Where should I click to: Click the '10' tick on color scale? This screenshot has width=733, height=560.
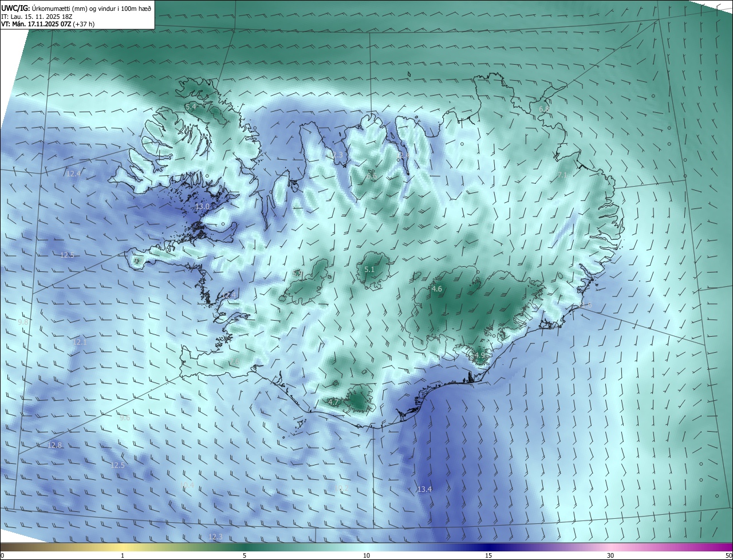pos(366,555)
